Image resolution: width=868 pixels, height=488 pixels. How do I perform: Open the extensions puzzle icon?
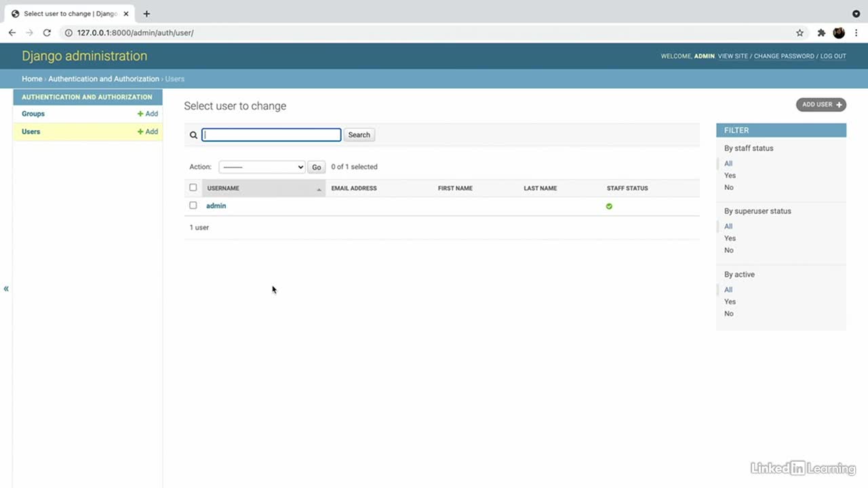[x=821, y=33]
